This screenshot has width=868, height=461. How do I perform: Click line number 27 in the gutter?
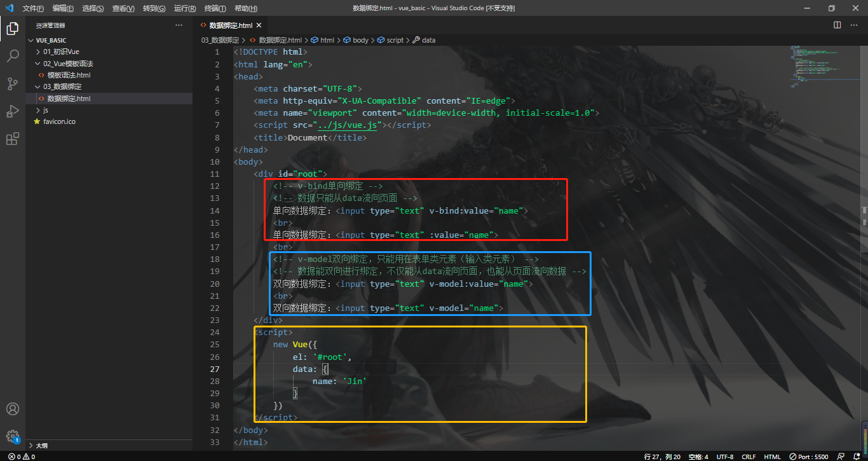coord(214,369)
